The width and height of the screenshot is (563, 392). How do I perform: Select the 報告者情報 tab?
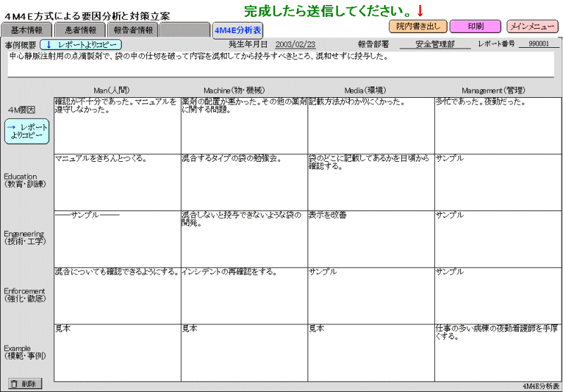coord(132,30)
